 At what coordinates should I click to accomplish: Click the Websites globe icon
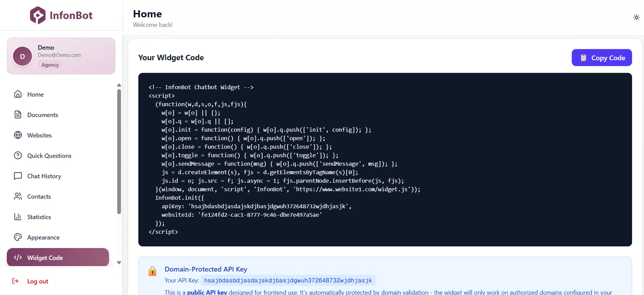(x=18, y=135)
